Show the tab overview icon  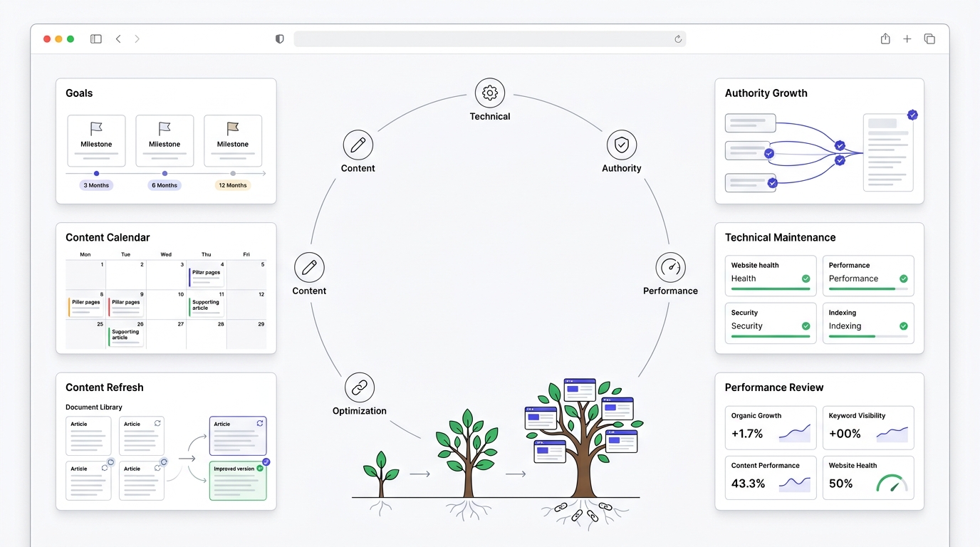[x=929, y=39]
